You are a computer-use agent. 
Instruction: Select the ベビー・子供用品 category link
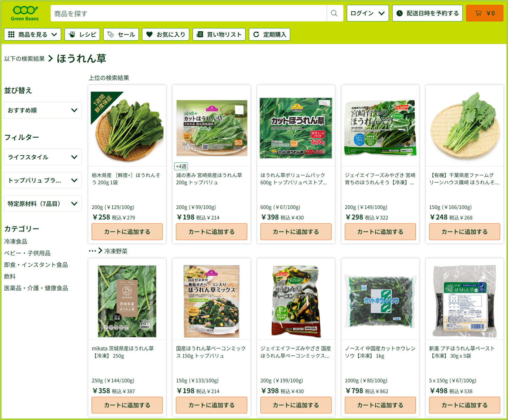pos(27,253)
